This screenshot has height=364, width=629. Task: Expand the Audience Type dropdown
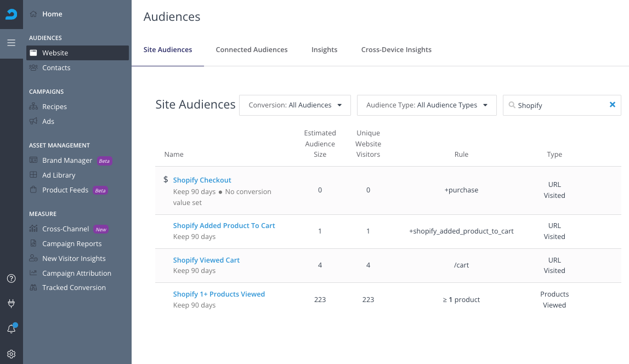[x=427, y=105]
